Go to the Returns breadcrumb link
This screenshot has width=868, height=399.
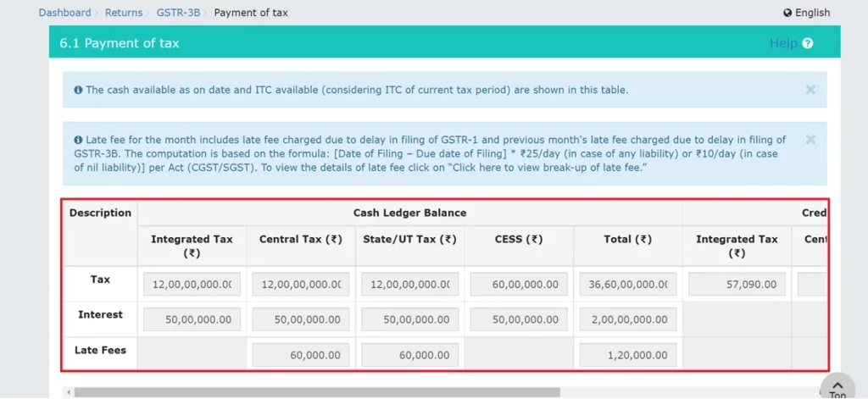pyautogui.click(x=125, y=13)
